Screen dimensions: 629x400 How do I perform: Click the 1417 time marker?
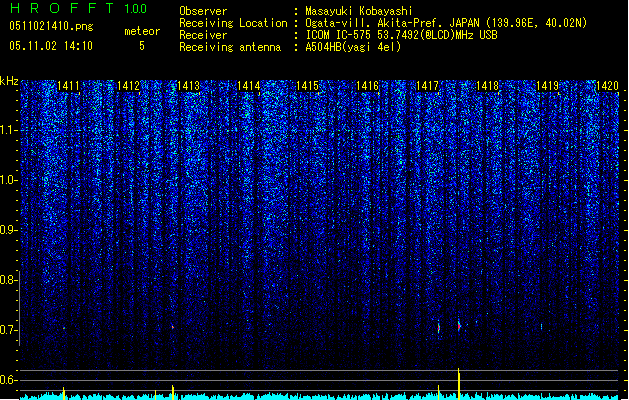pos(428,86)
